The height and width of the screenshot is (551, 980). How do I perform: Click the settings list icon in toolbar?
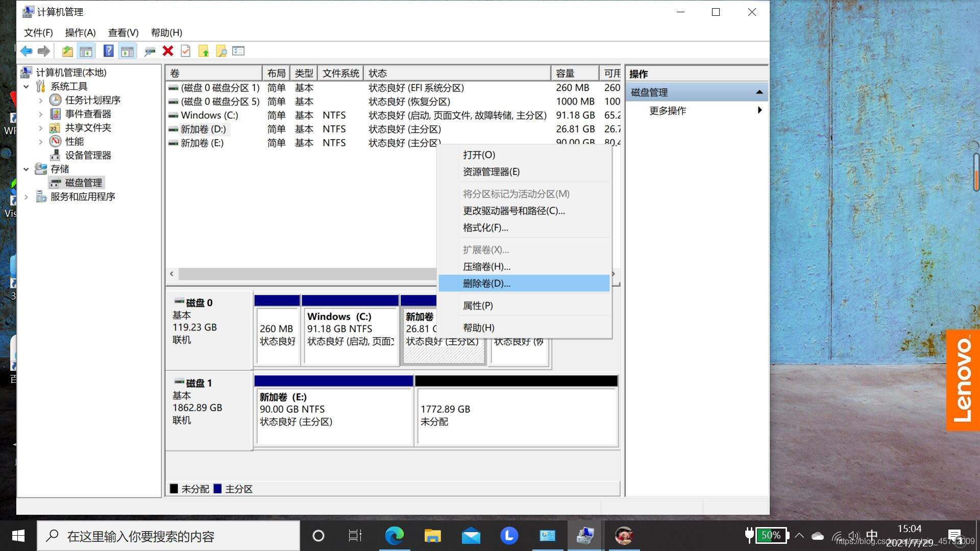point(238,51)
